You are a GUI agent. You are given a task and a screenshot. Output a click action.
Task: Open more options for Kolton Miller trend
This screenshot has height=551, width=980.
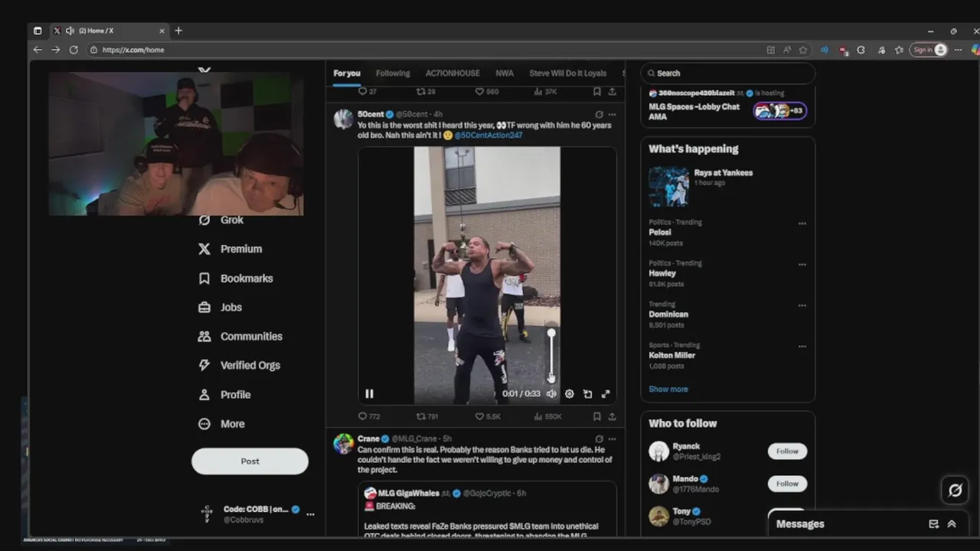click(x=802, y=347)
